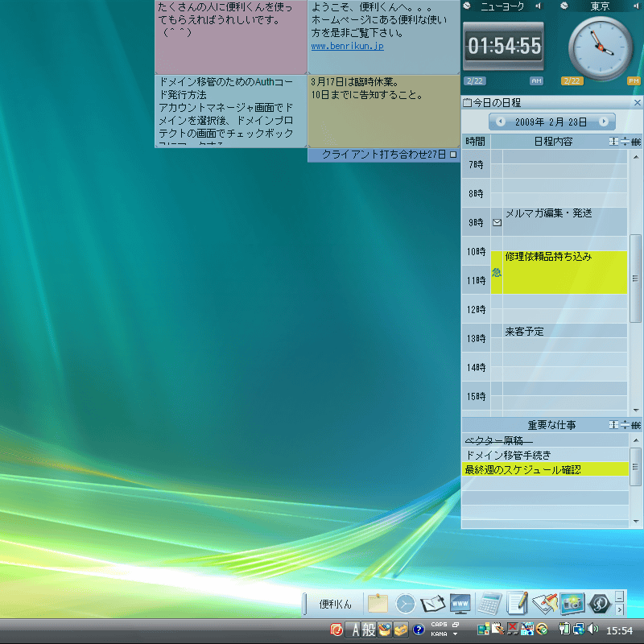Open the www.benrikun.jp link
The height and width of the screenshot is (644, 644).
(348, 46)
